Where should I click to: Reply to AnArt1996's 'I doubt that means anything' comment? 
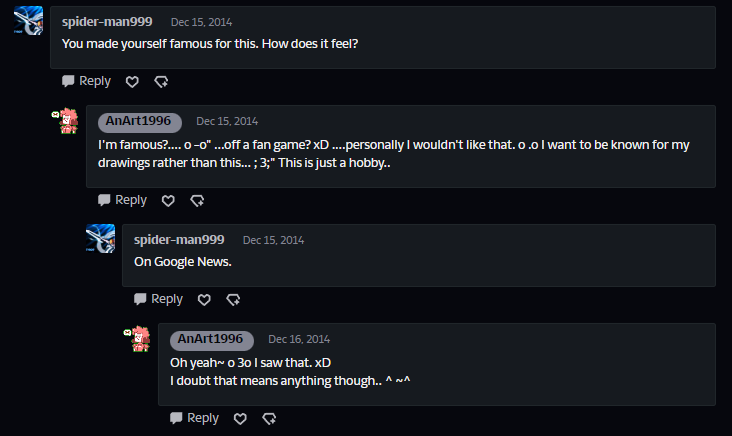[x=194, y=418]
